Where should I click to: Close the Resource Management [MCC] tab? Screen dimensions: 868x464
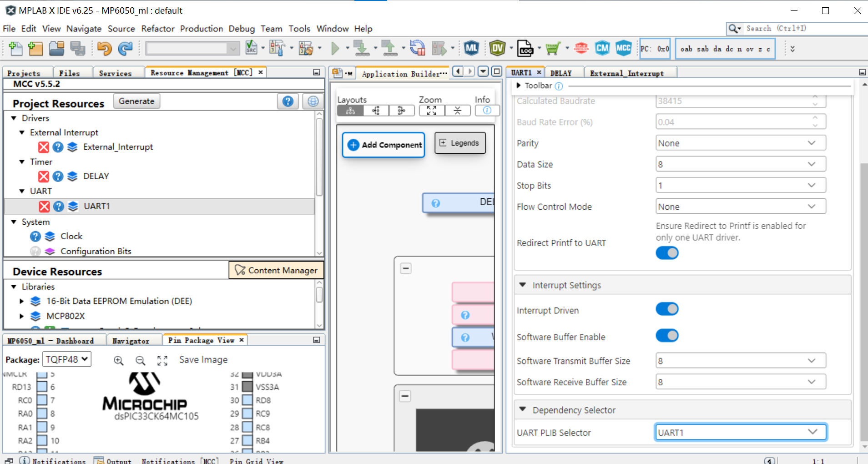pyautogui.click(x=261, y=72)
